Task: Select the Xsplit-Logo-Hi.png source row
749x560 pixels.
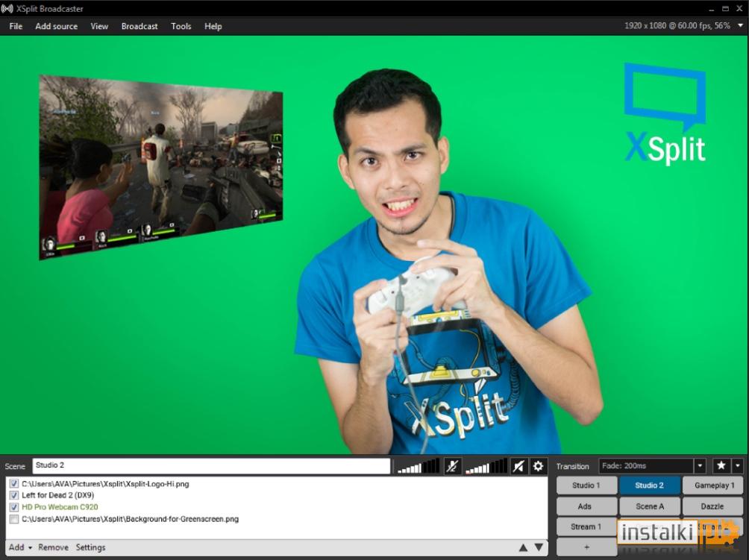Action: point(277,484)
